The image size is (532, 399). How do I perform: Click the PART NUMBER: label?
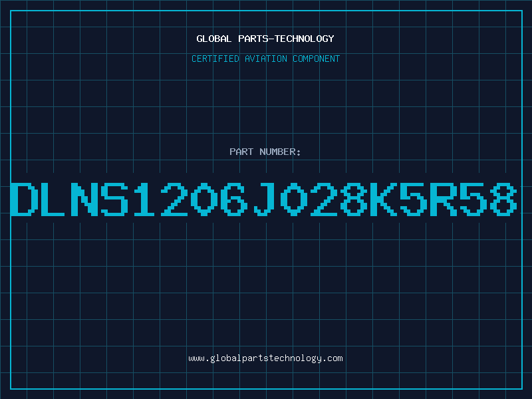coord(265,152)
